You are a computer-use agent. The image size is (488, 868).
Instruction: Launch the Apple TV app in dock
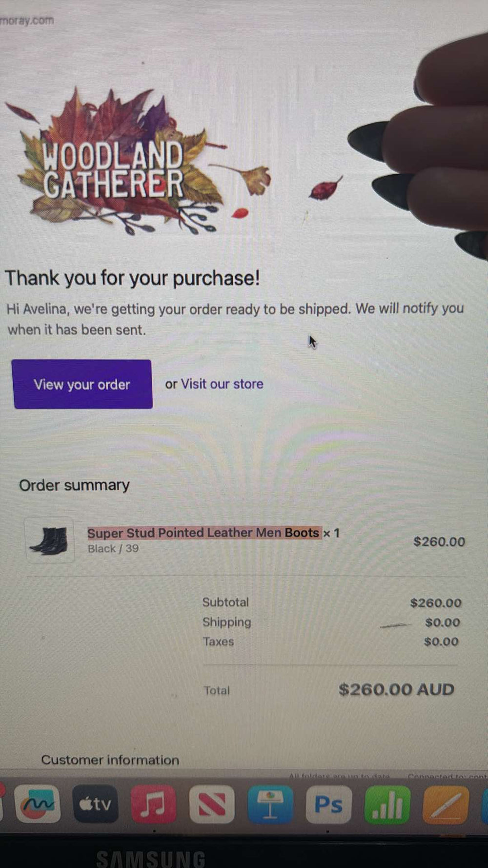coord(95,804)
